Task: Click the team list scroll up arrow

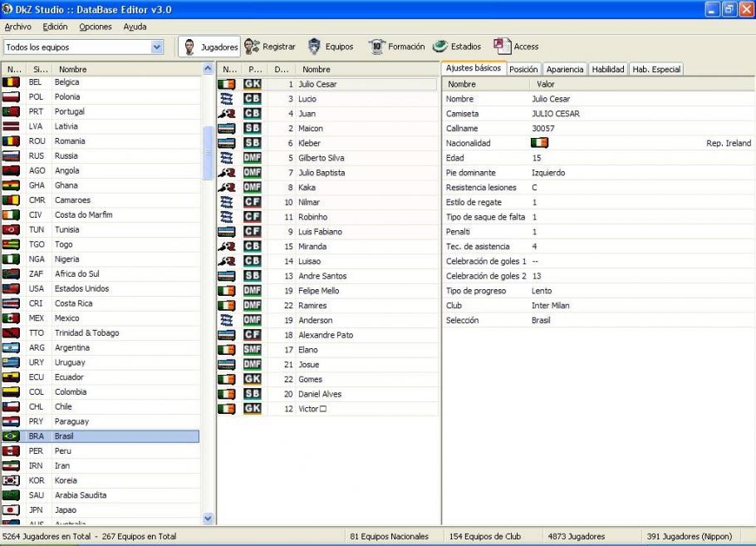Action: tap(208, 68)
